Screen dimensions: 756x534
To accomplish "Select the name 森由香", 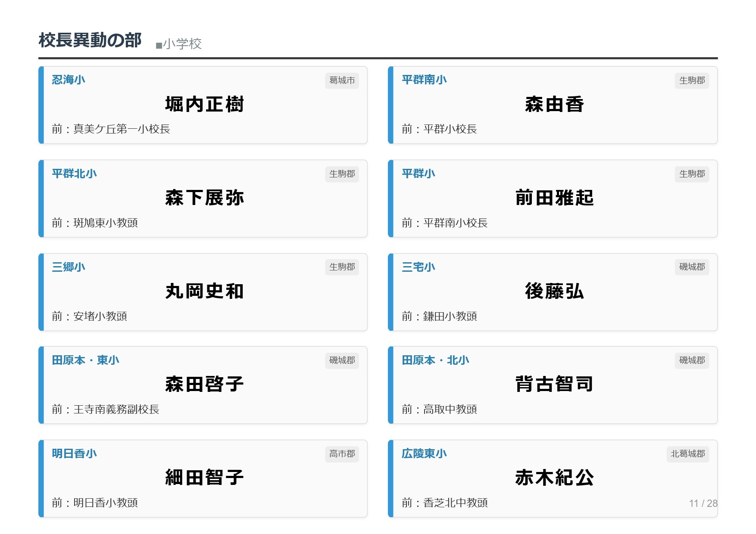I will click(x=554, y=105).
